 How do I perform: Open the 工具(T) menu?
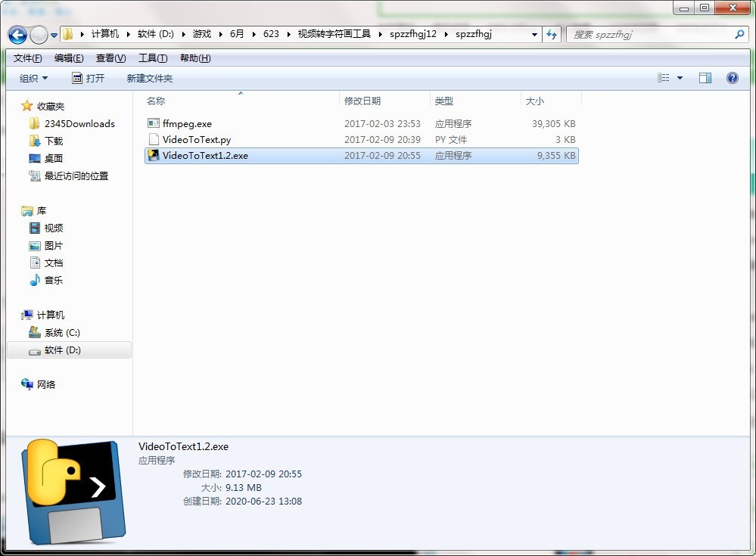coord(153,58)
